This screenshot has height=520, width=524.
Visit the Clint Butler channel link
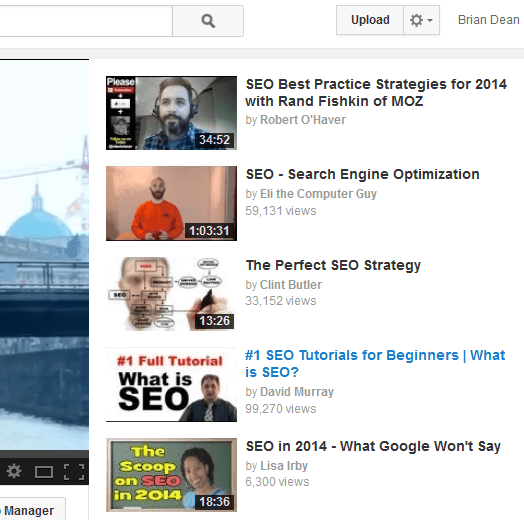(291, 285)
